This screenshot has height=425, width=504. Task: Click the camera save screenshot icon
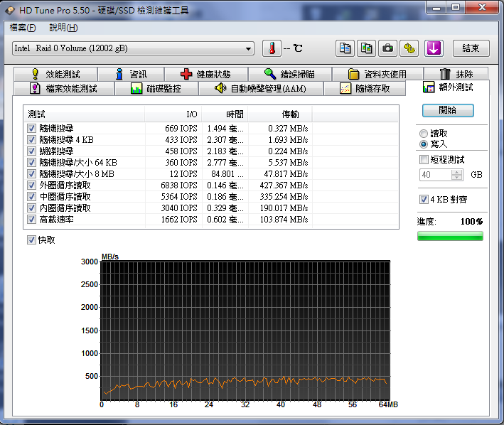coord(387,48)
